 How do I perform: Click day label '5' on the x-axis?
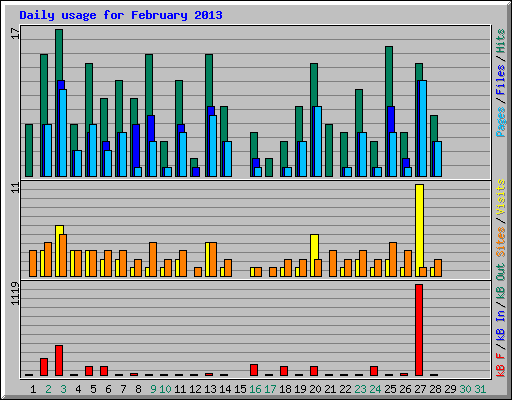93,389
